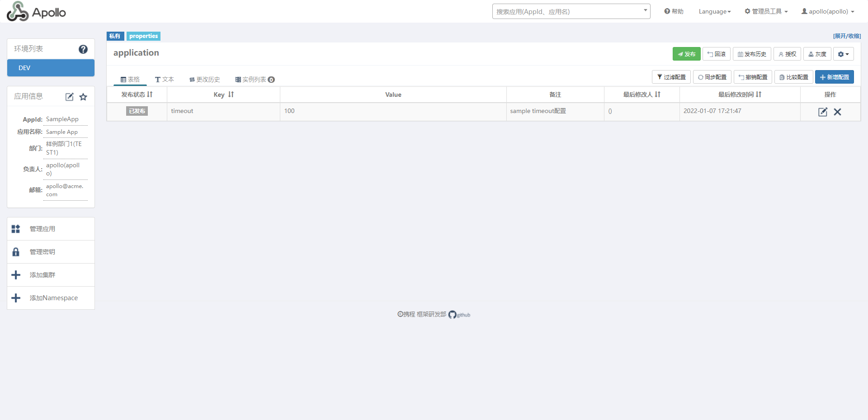This screenshot has height=420, width=868.
Task: Click the SampleApp AppId value
Action: 62,119
